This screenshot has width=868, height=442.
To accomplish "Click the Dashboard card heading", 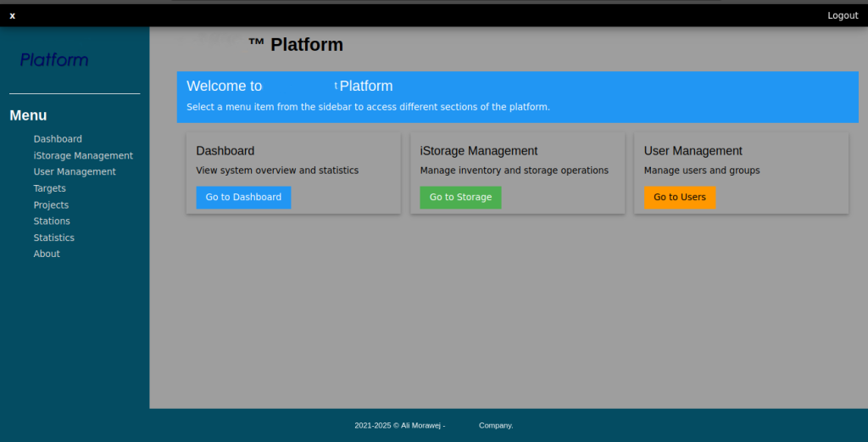I will click(225, 151).
